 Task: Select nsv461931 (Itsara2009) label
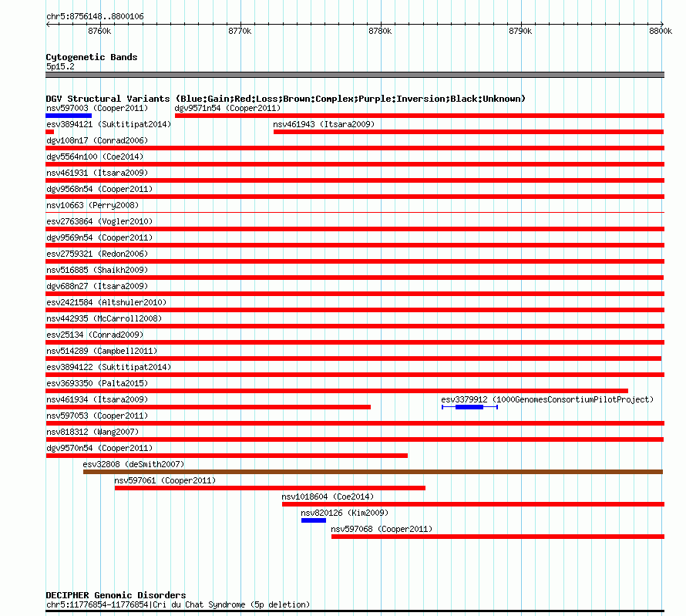pyautogui.click(x=97, y=173)
